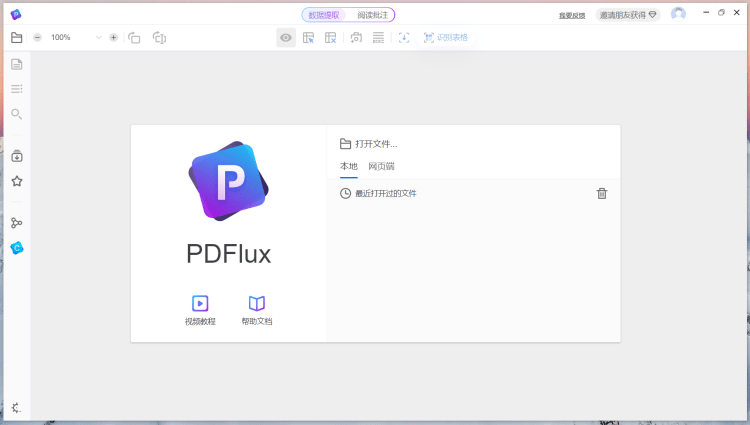The width and height of the screenshot is (750, 425).
Task: Click the sidebar branch flow icon
Action: click(17, 223)
